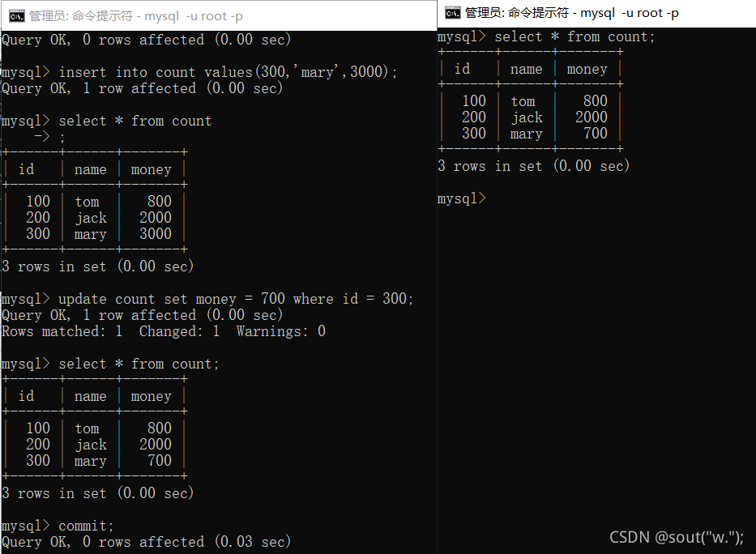This screenshot has height=554, width=756.
Task: Click the commit; command in left window
Action: [58, 526]
